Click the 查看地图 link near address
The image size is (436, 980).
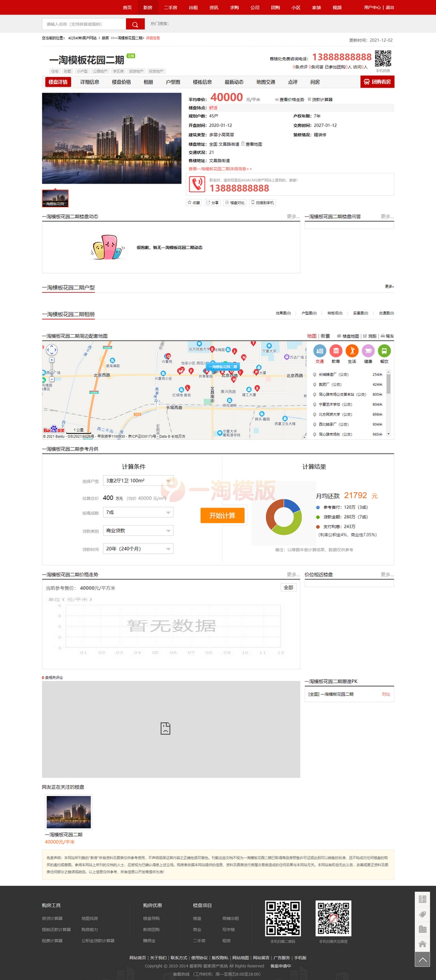[253, 144]
